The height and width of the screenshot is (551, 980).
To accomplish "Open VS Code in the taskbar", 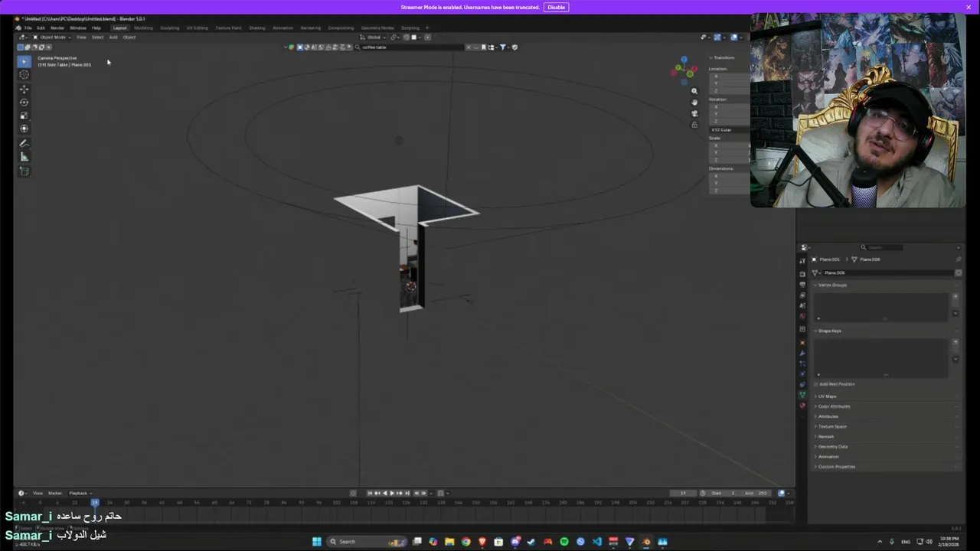I will coord(597,542).
